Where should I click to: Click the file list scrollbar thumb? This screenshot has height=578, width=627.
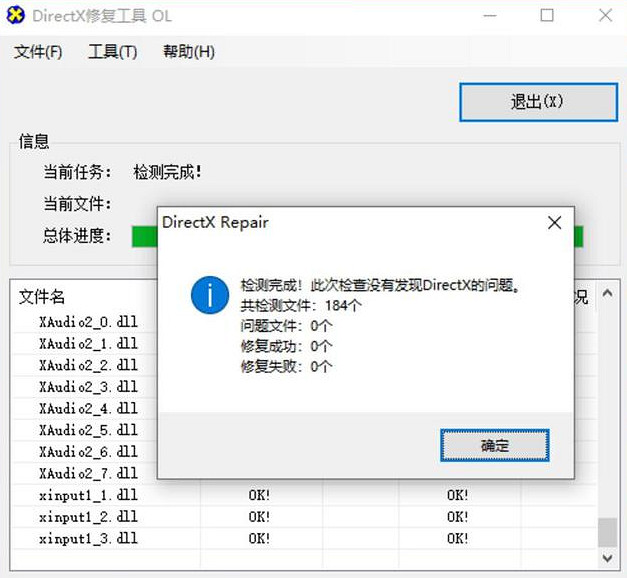607,532
